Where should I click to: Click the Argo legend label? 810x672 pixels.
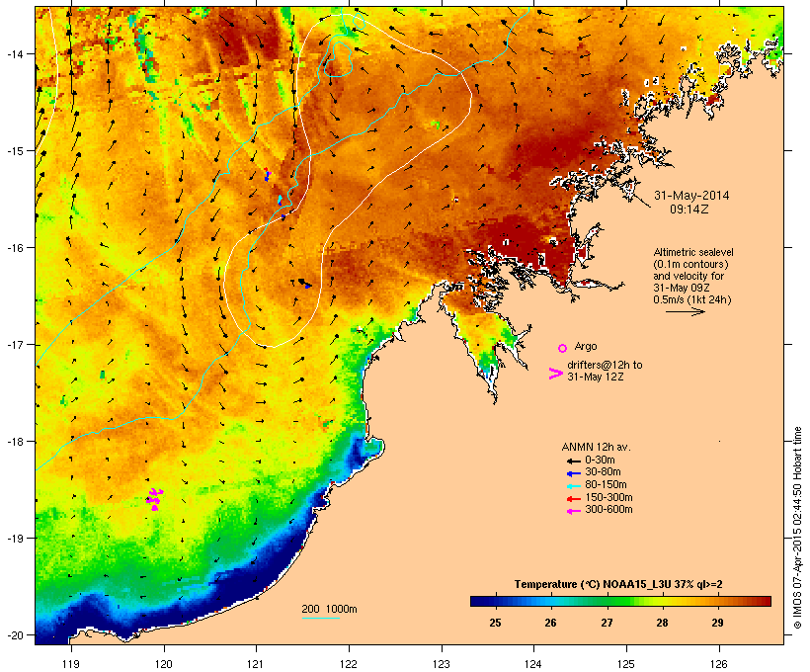coord(586,346)
